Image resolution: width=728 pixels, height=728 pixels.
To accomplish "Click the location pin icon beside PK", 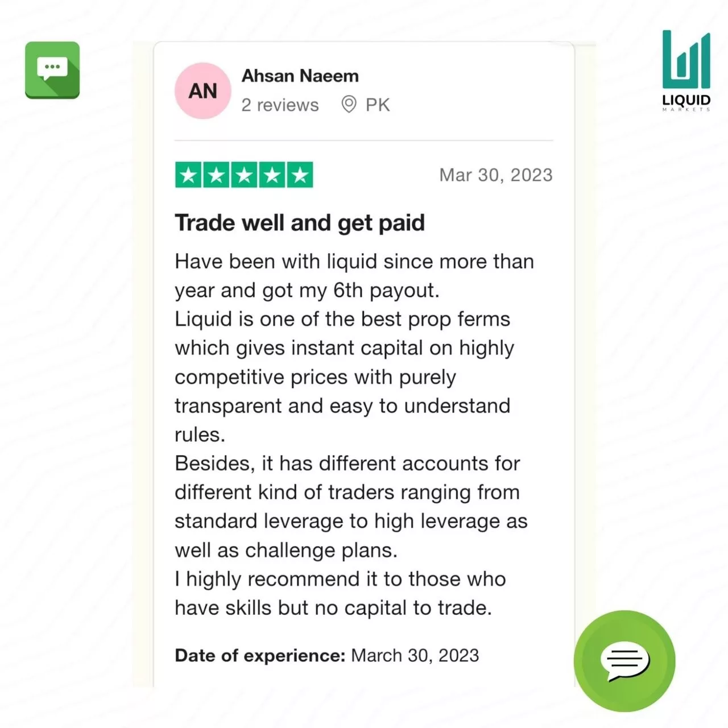I will (x=349, y=105).
